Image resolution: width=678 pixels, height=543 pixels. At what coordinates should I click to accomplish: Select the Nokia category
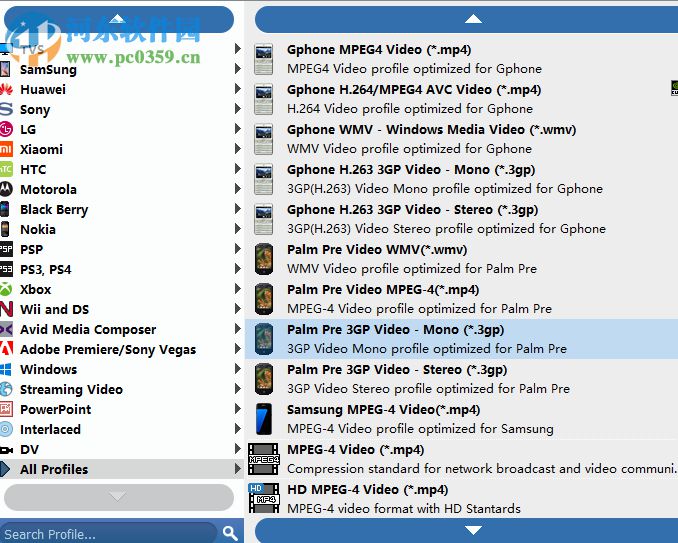coord(121,229)
